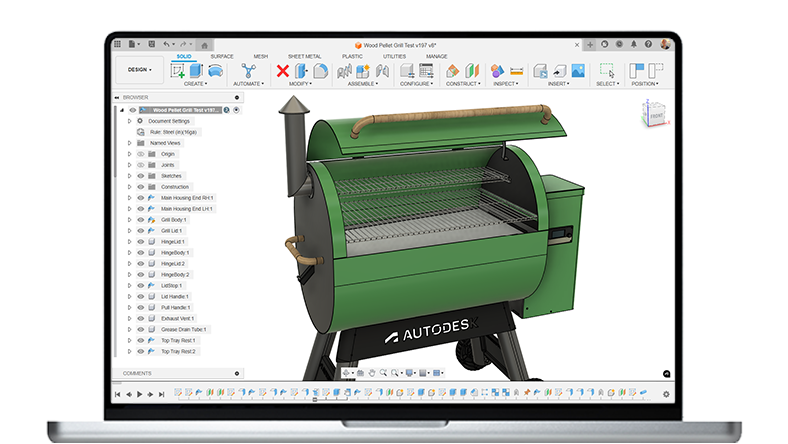Click the red X Delete tool
The height and width of the screenshot is (444, 788).
pyautogui.click(x=282, y=71)
